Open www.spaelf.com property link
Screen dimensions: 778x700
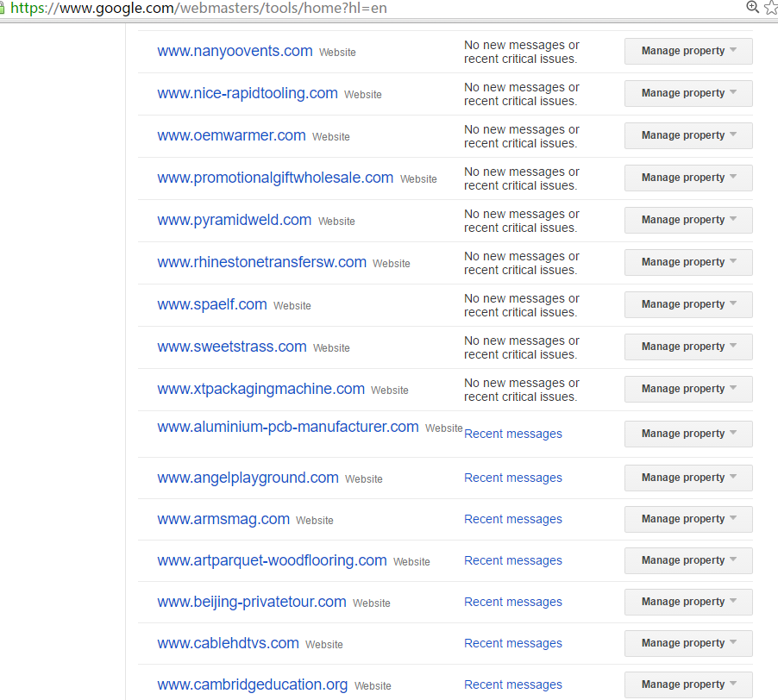tap(212, 304)
